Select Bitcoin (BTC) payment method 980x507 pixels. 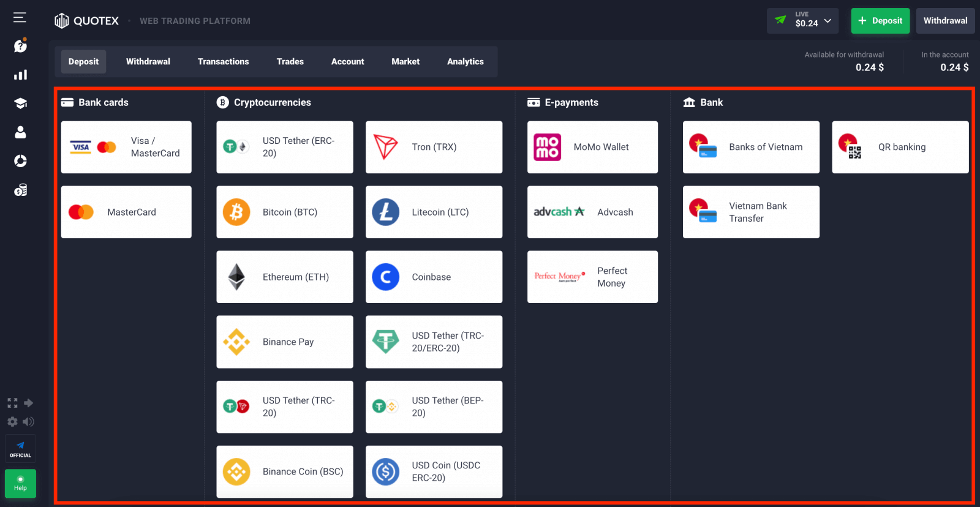284,212
